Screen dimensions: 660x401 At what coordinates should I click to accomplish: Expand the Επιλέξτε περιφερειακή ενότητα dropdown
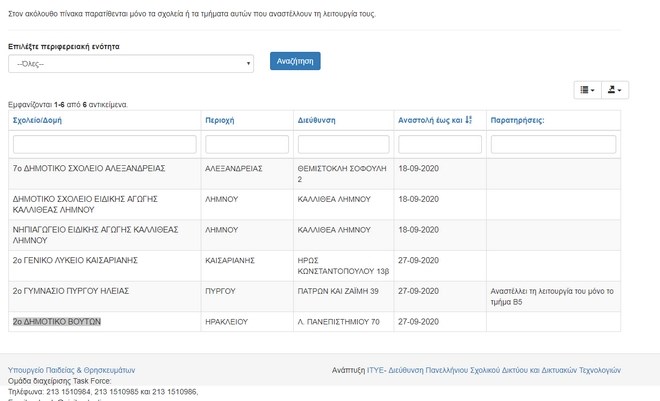(x=131, y=64)
